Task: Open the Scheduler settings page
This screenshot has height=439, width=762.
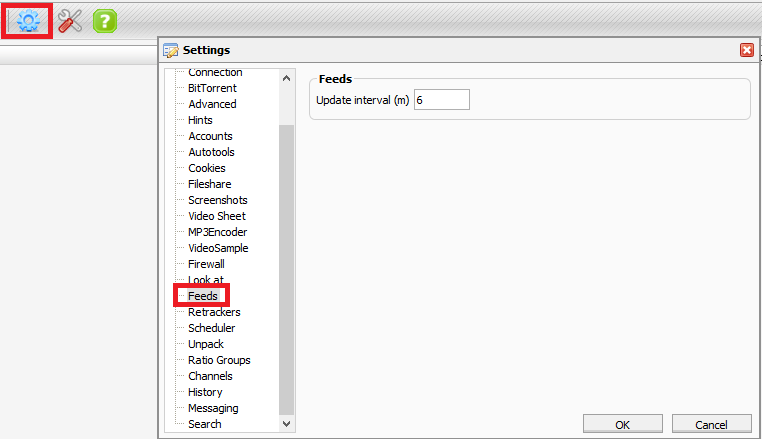Action: click(211, 328)
